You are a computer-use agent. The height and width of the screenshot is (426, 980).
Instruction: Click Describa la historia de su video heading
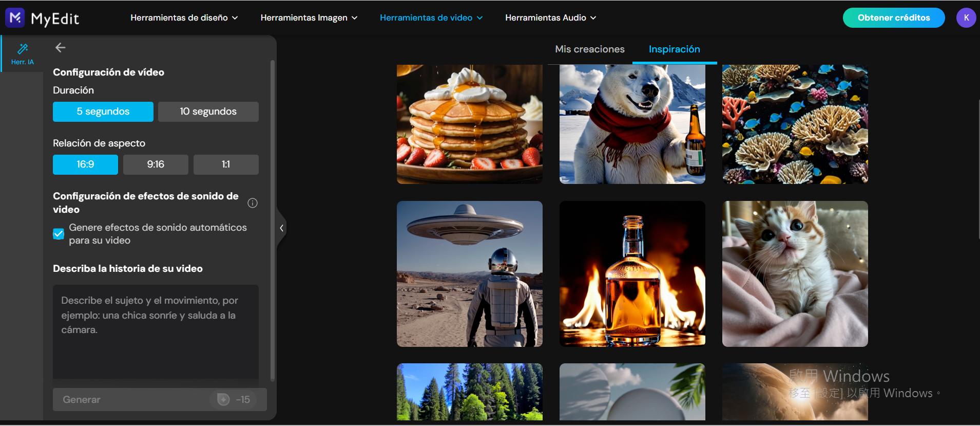click(x=128, y=269)
